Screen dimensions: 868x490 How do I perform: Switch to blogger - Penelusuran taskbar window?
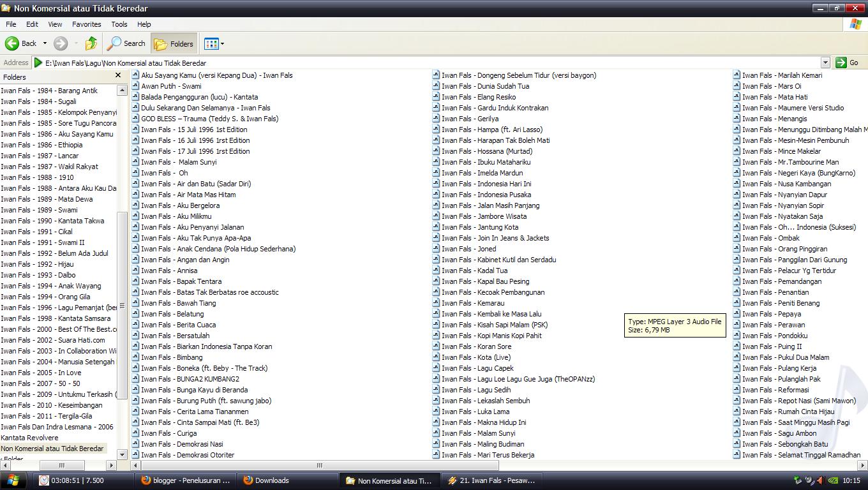[x=186, y=480]
